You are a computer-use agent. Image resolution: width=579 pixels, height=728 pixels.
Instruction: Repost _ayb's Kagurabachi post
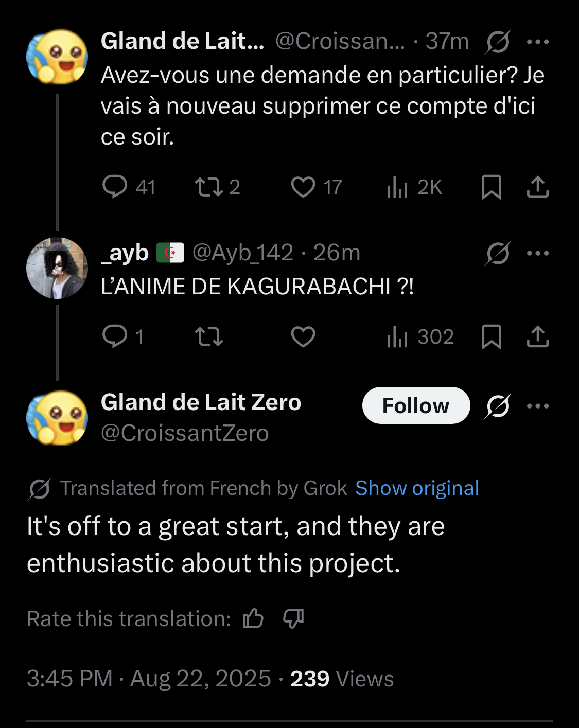tap(209, 336)
